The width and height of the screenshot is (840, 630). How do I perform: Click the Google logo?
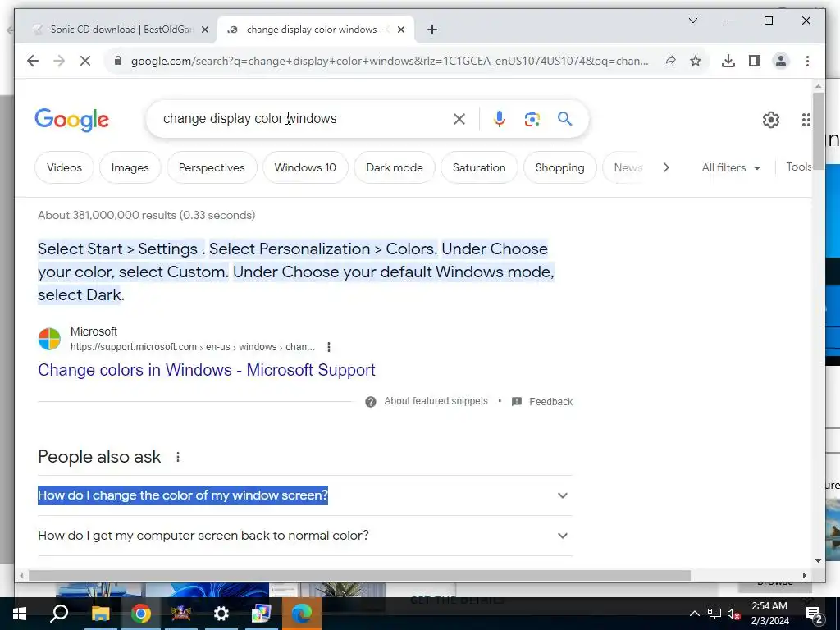pyautogui.click(x=72, y=120)
